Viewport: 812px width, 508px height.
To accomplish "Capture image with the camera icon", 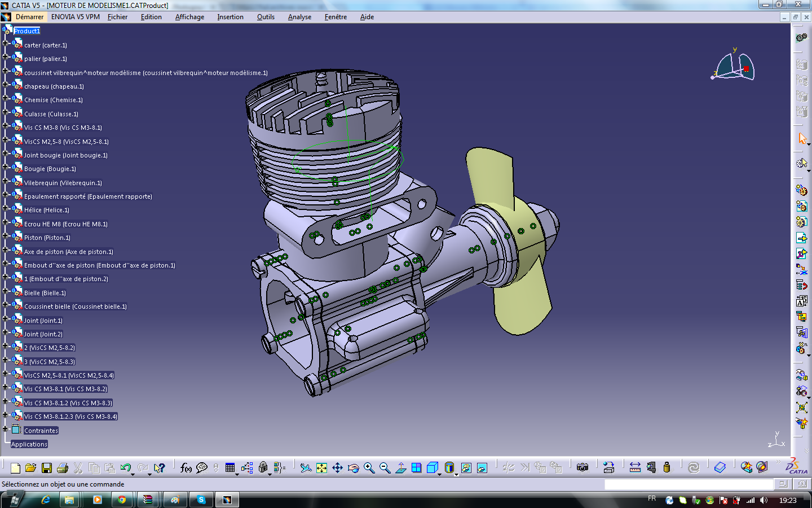I will (582, 467).
